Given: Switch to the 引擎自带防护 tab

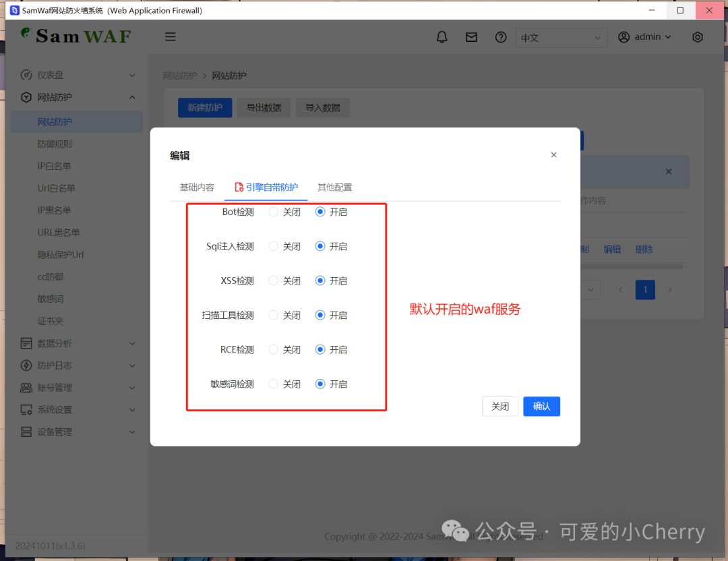Looking at the screenshot, I should [266, 187].
